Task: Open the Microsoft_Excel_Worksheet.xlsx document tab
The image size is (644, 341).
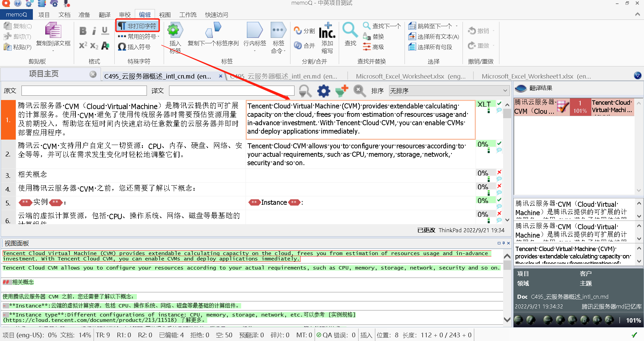Action: click(x=411, y=76)
